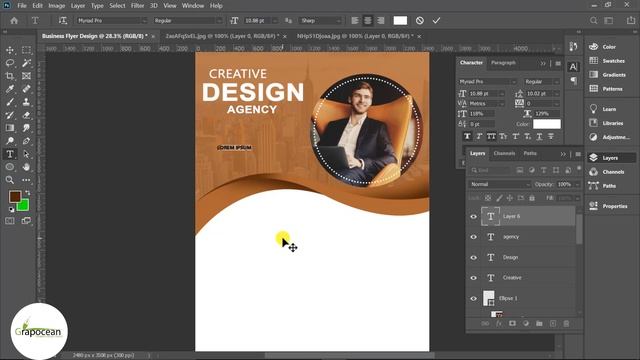The image size is (640, 360).
Task: Toggle All Caps in Character panel
Action: (491, 136)
